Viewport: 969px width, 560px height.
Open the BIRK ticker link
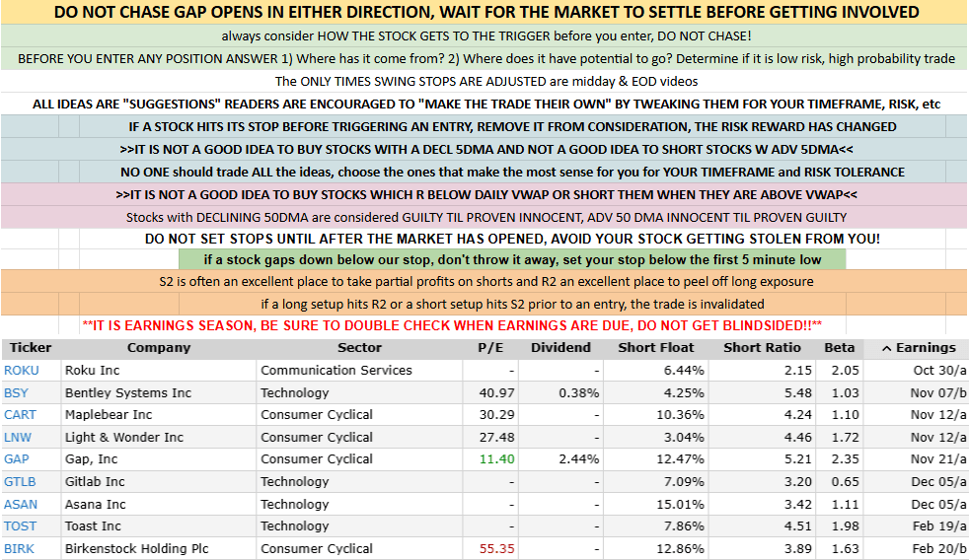[19, 548]
